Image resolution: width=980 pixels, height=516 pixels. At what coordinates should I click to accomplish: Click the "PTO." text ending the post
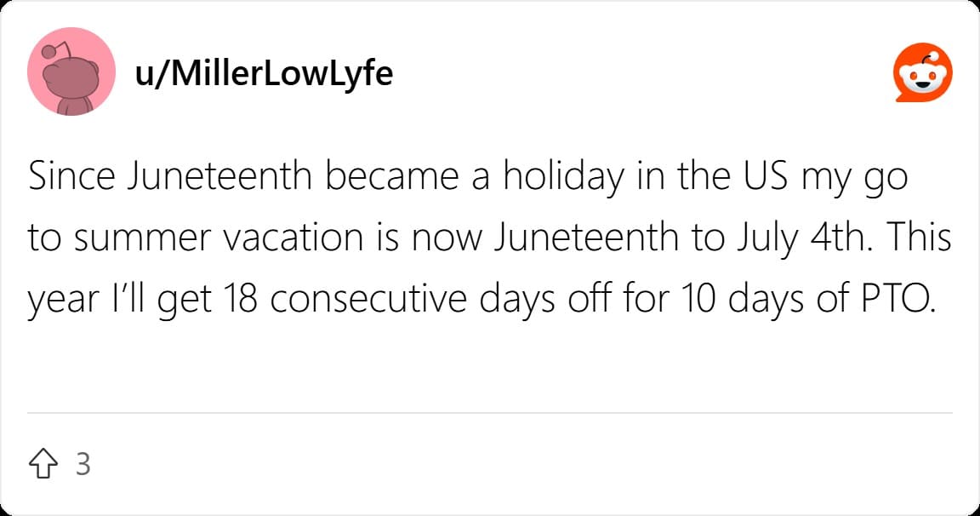coord(900,299)
